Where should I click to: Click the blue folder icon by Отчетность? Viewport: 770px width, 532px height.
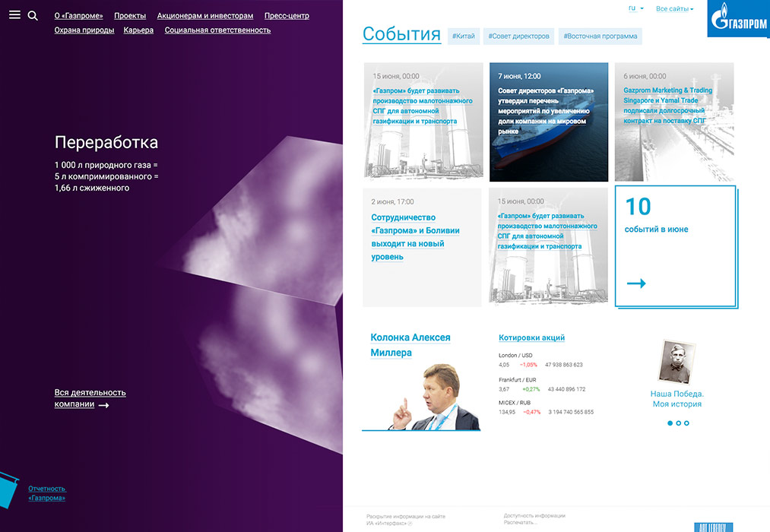[x=8, y=489]
